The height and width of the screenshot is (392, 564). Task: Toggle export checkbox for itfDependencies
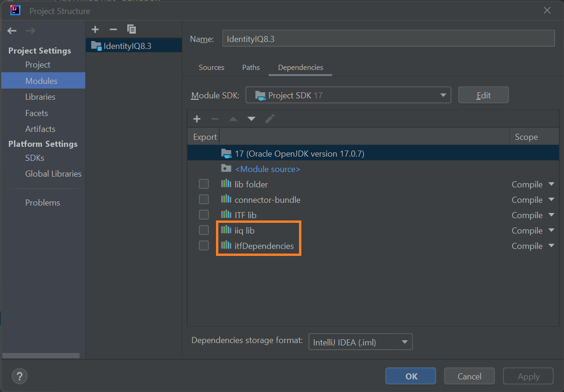(204, 246)
